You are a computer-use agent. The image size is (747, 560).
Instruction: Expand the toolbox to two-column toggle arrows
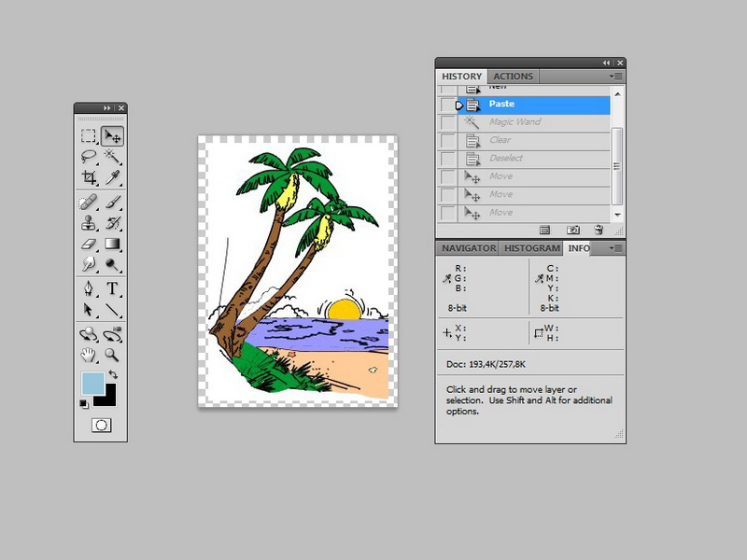(106, 108)
